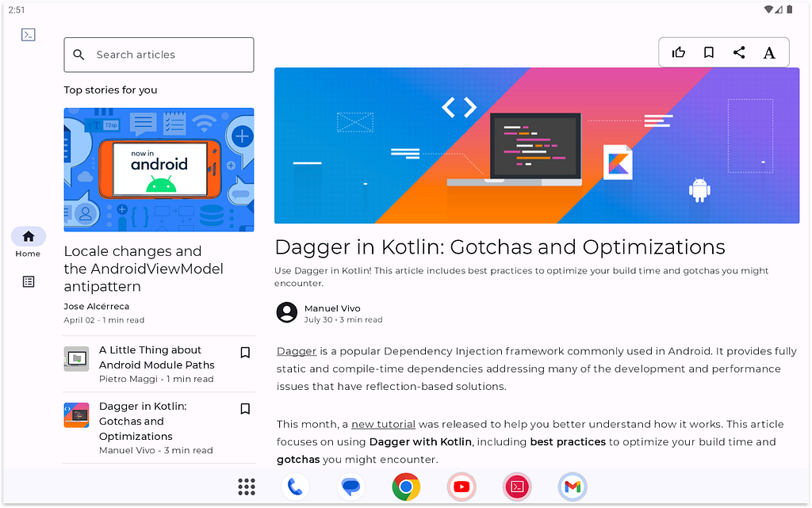Click author name Jose Alcérreca
The width and height of the screenshot is (812, 508).
pyautogui.click(x=96, y=306)
